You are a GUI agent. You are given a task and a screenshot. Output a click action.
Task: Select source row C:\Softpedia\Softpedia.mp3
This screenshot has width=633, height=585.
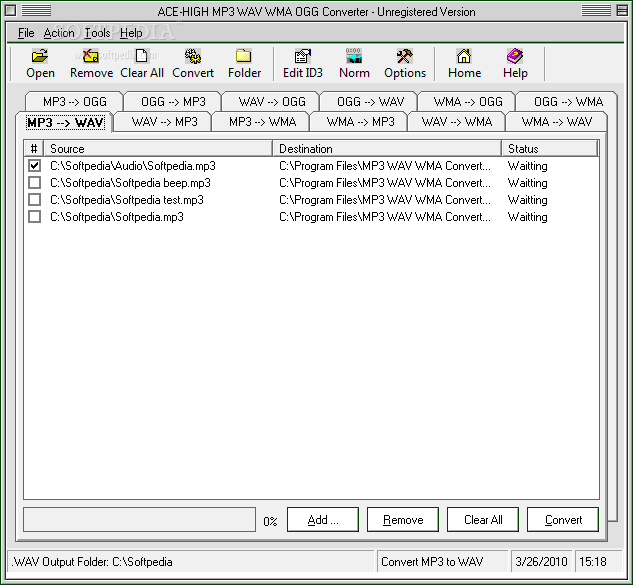(x=117, y=217)
